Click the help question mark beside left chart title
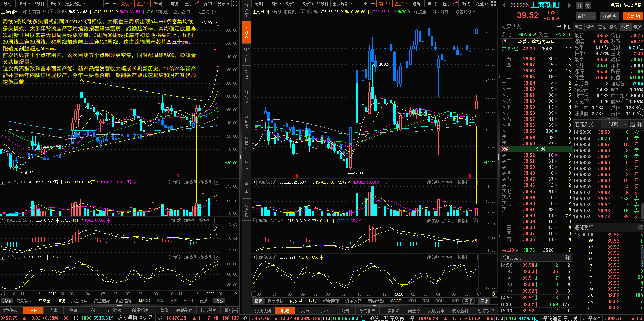Image resolution: width=644 pixels, height=321 pixels. [51, 12]
